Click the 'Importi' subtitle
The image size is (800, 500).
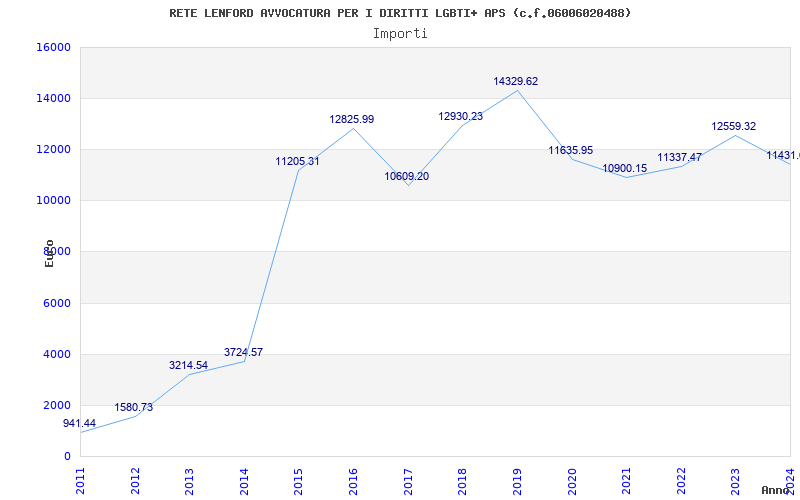[400, 34]
